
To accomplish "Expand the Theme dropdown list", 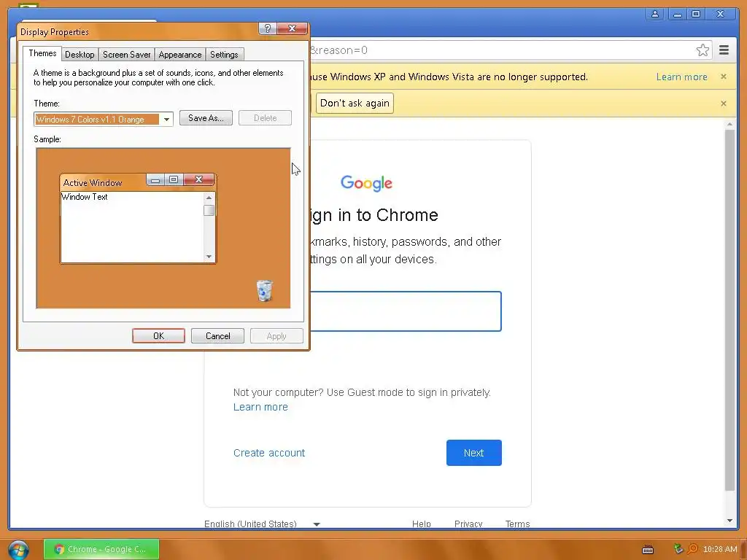I will click(x=166, y=119).
